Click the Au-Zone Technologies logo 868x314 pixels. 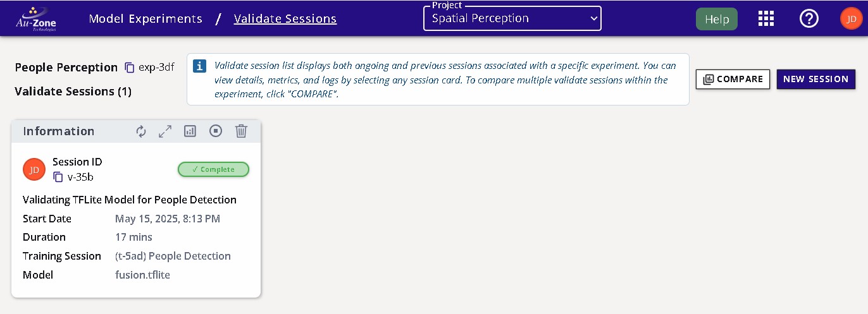[x=35, y=19]
